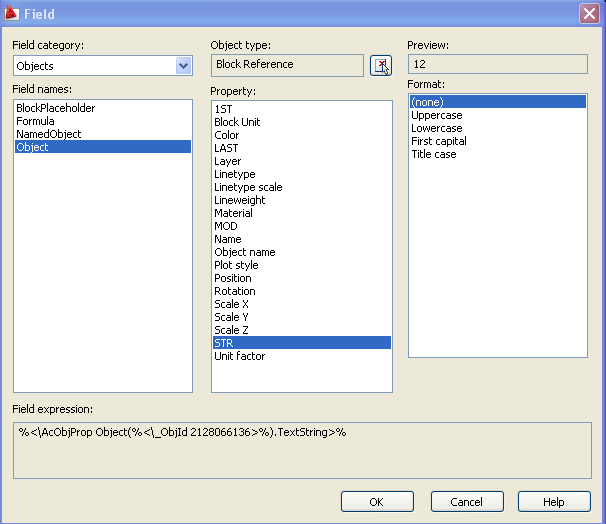Select the Material property
Image resolution: width=606 pixels, height=524 pixels.
(x=302, y=213)
